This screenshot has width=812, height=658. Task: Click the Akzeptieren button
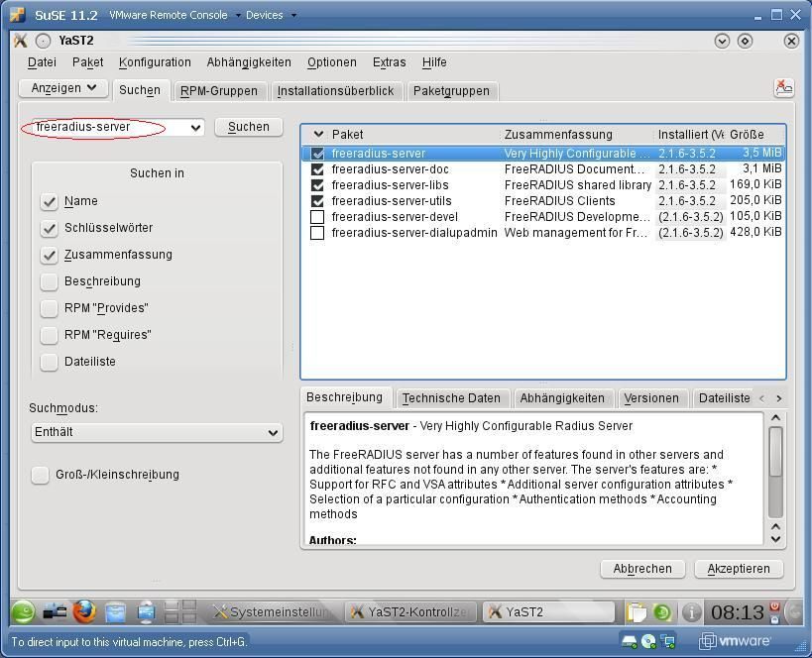(739, 569)
